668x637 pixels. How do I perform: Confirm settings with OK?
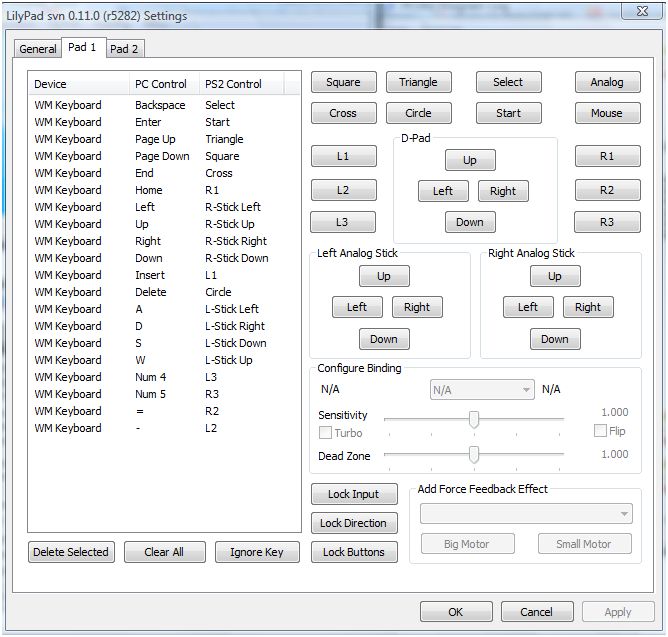(456, 612)
